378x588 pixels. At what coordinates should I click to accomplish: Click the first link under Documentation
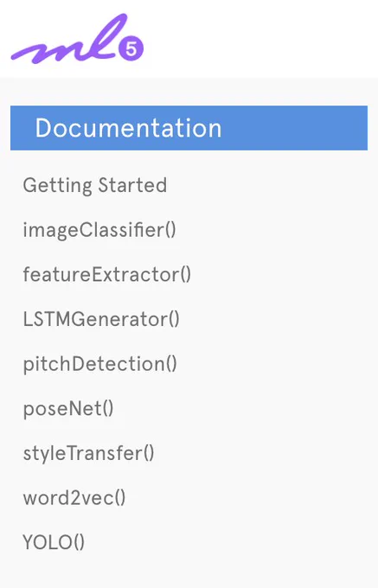[x=95, y=186]
